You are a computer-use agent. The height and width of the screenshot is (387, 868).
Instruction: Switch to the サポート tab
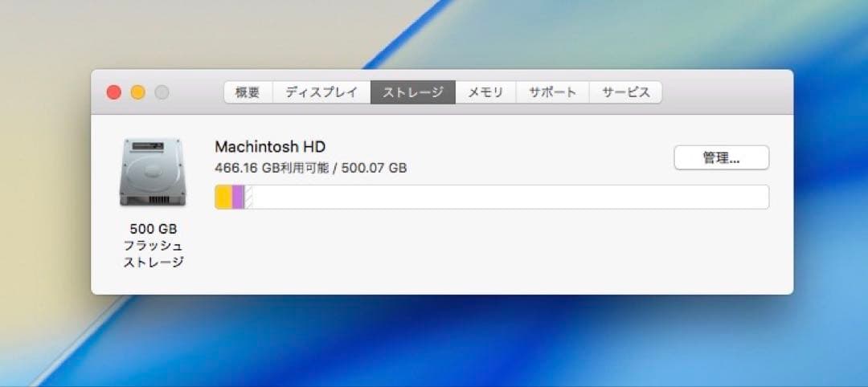552,92
